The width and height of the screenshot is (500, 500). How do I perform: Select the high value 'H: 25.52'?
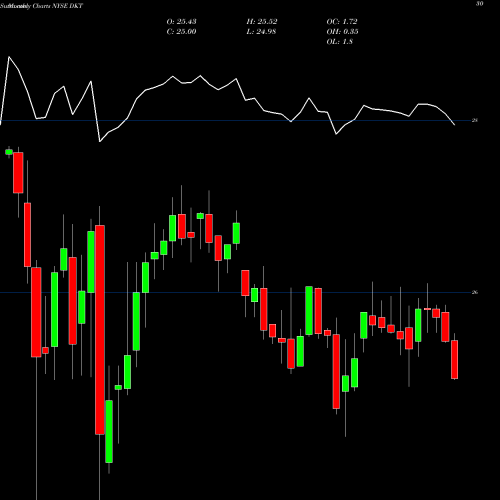[262, 22]
